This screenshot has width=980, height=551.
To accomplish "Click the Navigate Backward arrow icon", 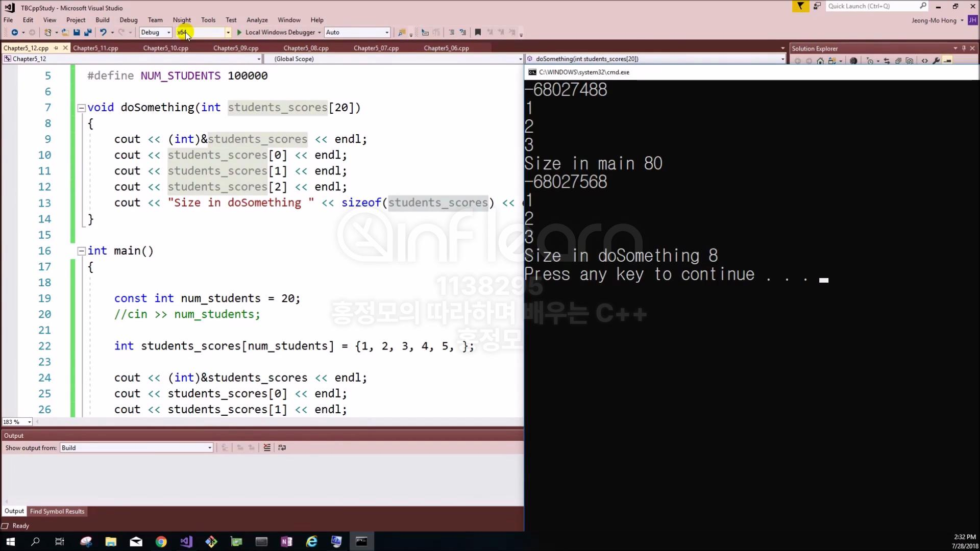I will coord(14,32).
